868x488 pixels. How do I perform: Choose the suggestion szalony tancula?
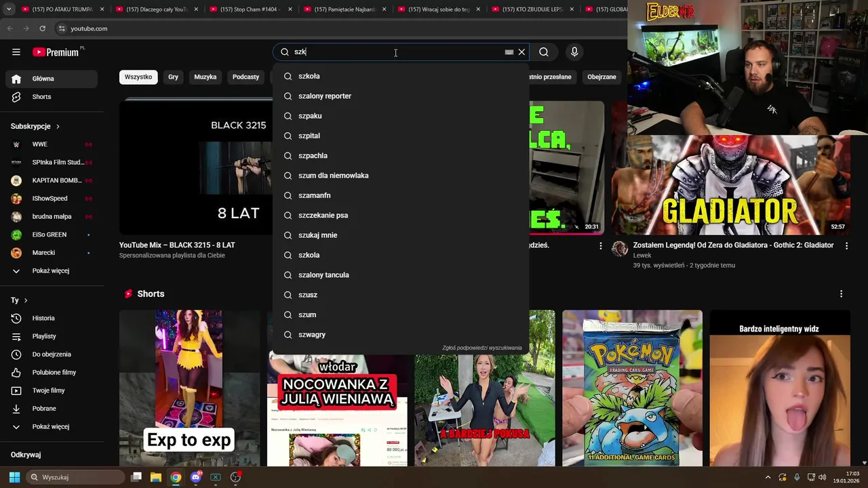click(x=401, y=275)
